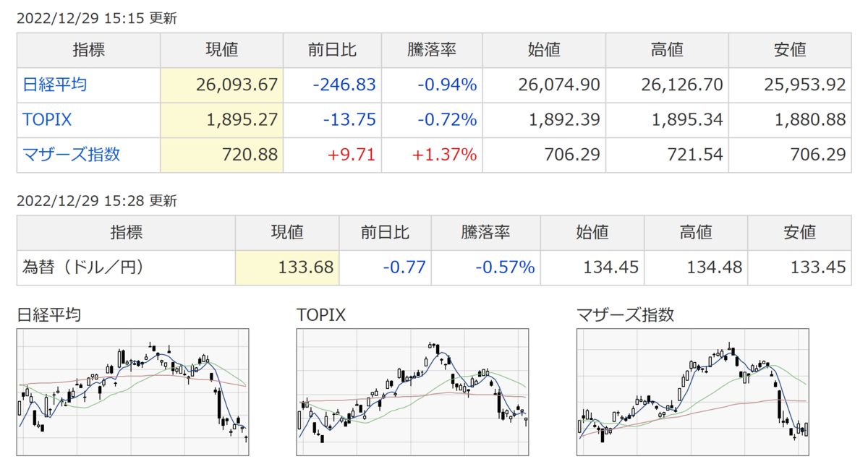The height and width of the screenshot is (472, 868).
Task: Click the exchange open value 134.45
Action: point(611,267)
